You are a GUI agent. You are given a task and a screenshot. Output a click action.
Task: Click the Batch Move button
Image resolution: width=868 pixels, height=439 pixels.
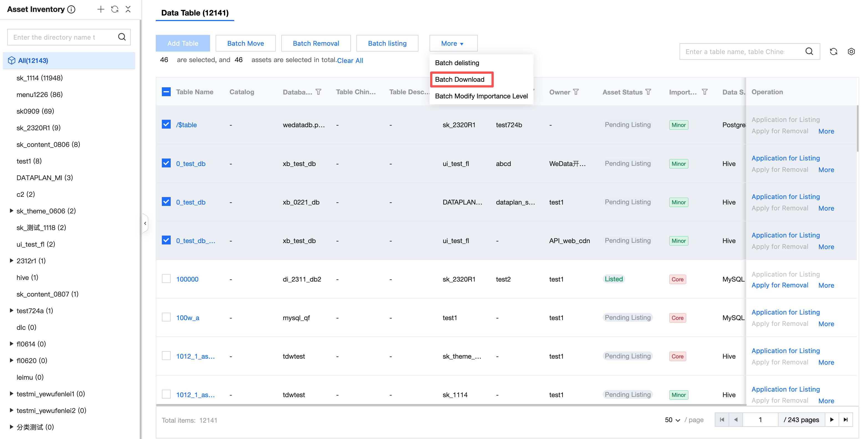(x=245, y=43)
